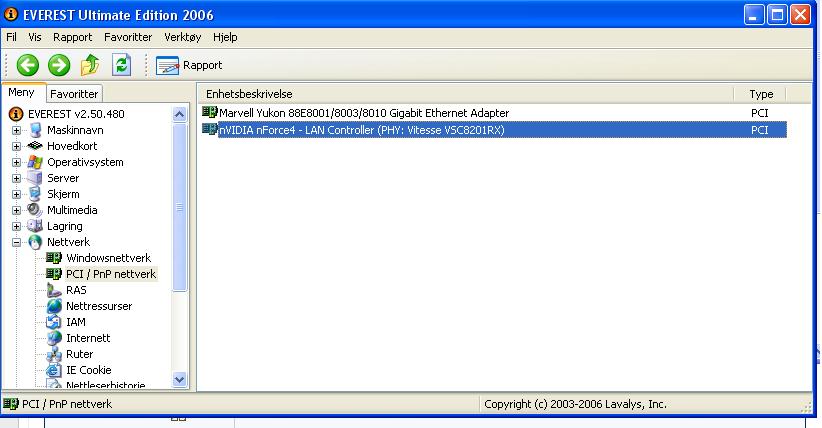Click the Nettverk network icon
Screen dimensions: 822x428
35,242
